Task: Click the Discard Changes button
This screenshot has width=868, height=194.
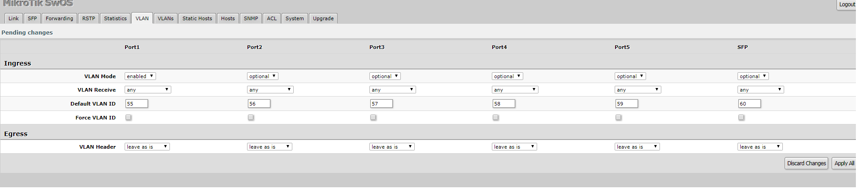Action: (806, 163)
